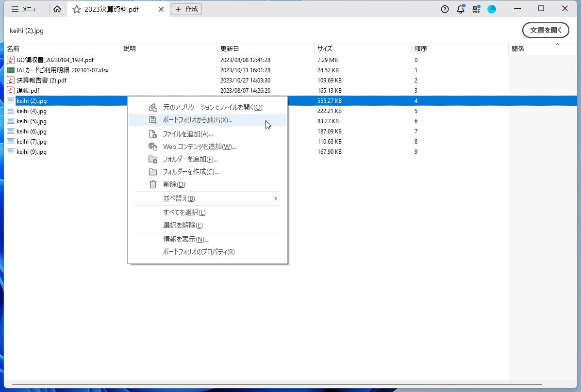The height and width of the screenshot is (392, 581).
Task: Go to the Home icon
Action: (x=57, y=9)
